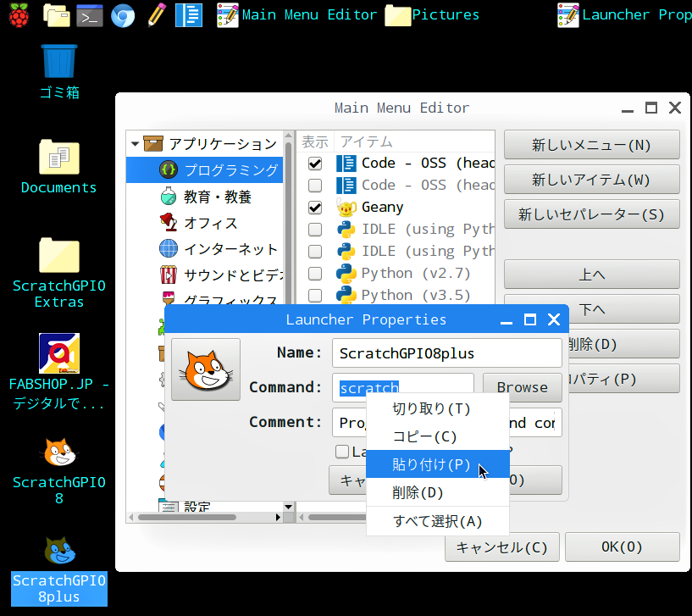Switch to Launcher Properties taskbar entry
692x616 pixels.
(x=624, y=15)
